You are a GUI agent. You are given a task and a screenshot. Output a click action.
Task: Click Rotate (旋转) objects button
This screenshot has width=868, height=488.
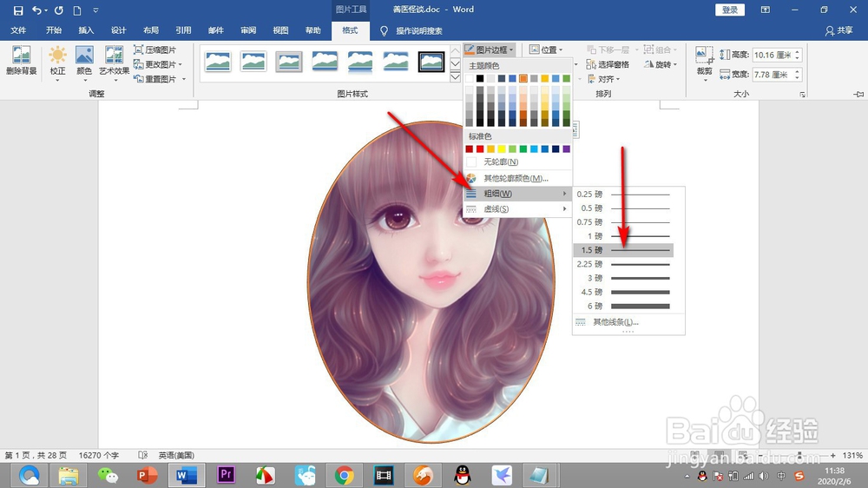pyautogui.click(x=660, y=64)
